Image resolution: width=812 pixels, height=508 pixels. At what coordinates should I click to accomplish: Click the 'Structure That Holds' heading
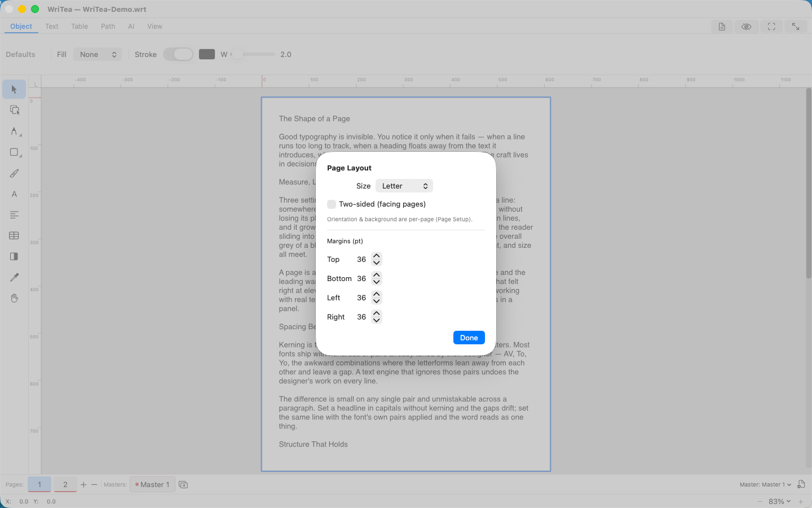(314, 444)
